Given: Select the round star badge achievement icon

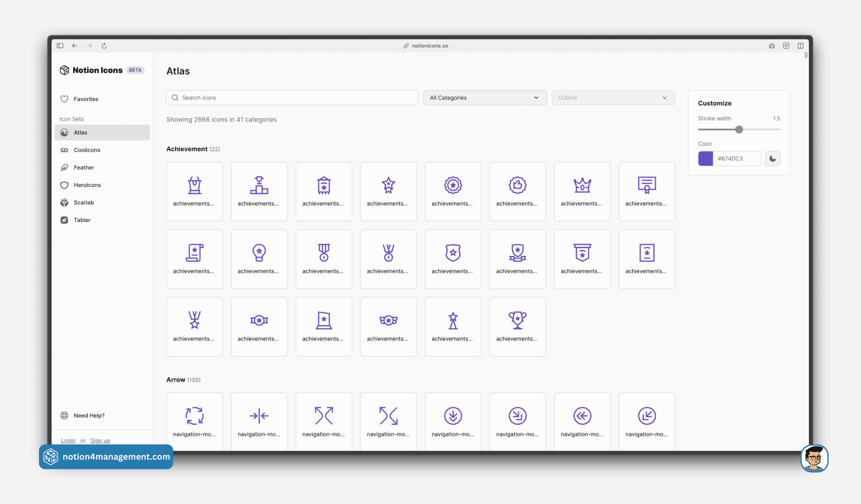Looking at the screenshot, I should (453, 191).
